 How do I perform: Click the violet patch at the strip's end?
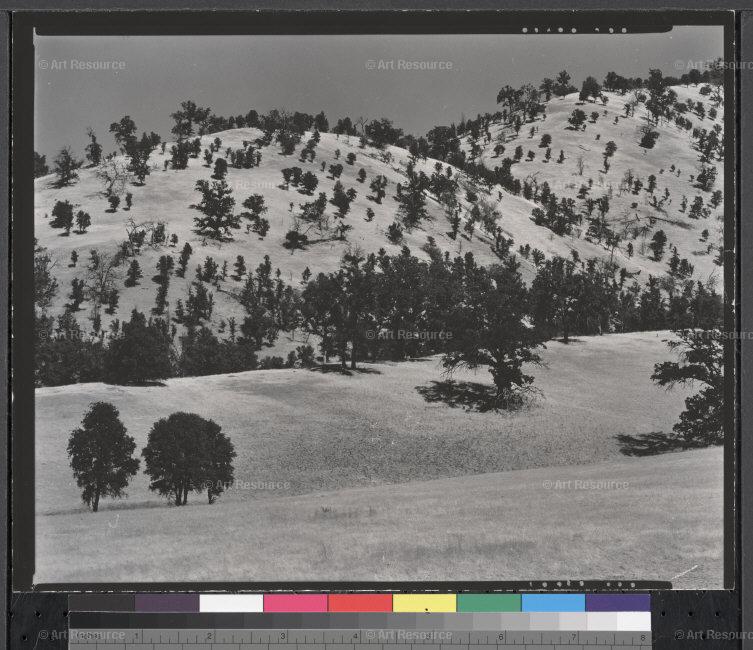(618, 603)
